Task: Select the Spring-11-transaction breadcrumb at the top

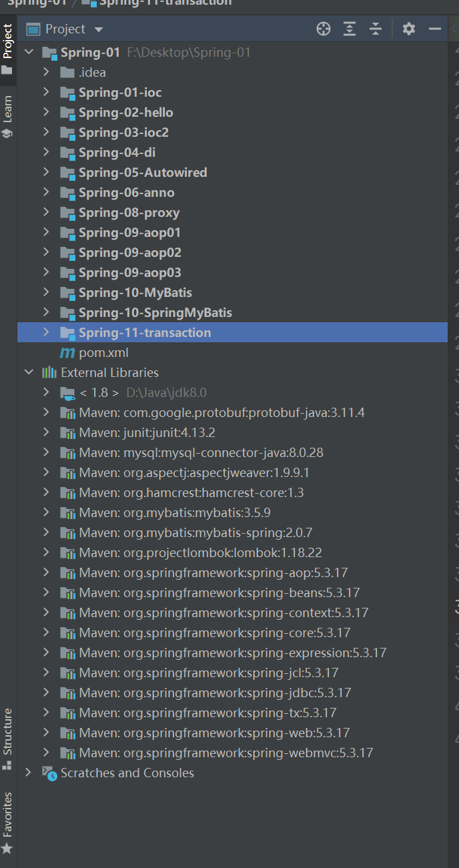Action: coord(165,3)
